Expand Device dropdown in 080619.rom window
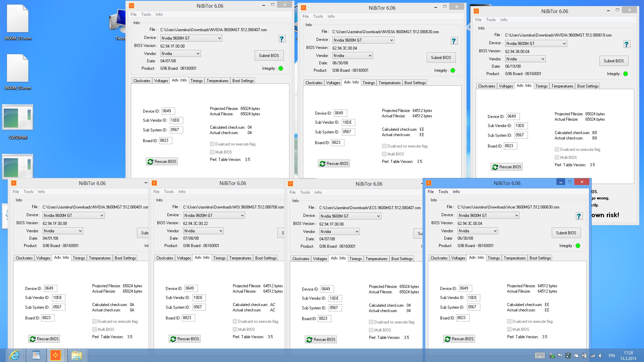Viewport: 644px width, 362px height. click(x=564, y=44)
